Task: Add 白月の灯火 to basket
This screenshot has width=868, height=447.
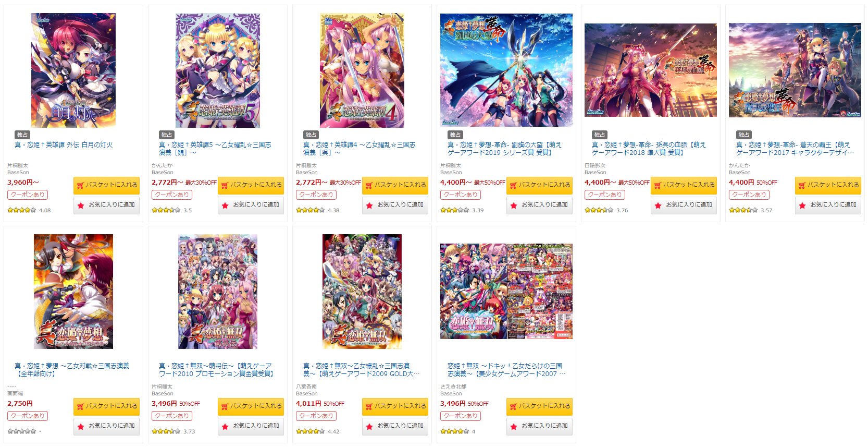Action: (106, 185)
